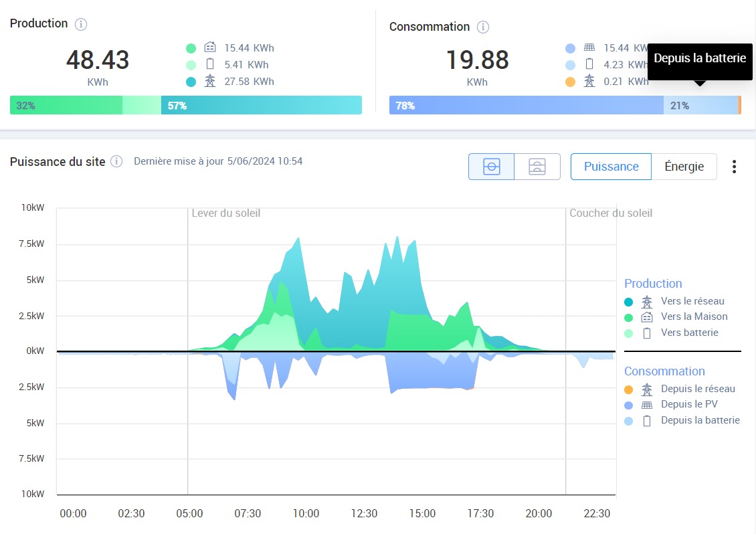756x534 pixels.
Task: Click the grid pylon icon beside 0.21 KWh
Action: (x=589, y=81)
